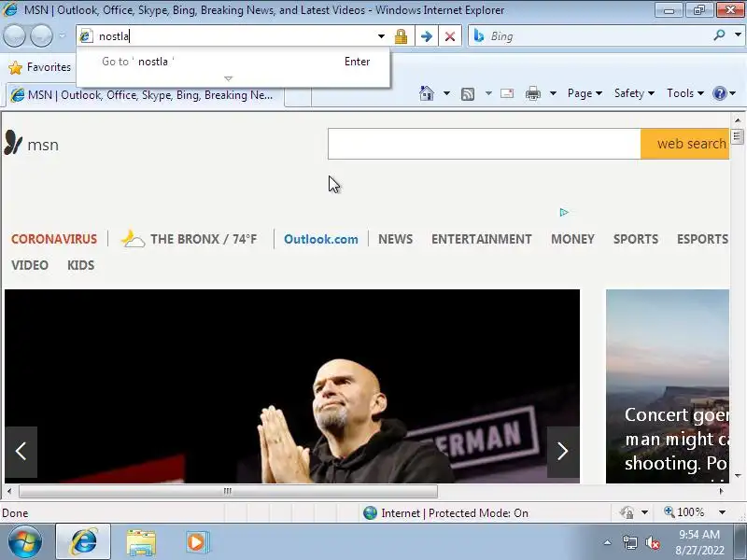
Task: Go to the KIDS section
Action: [80, 265]
